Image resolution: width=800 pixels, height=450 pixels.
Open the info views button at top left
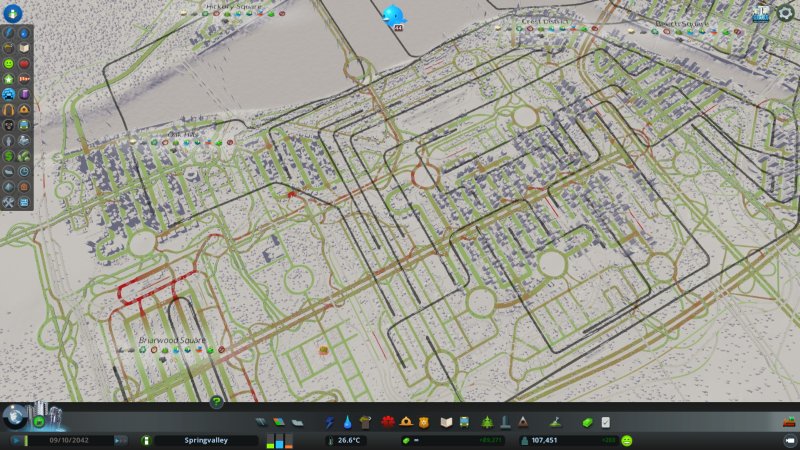pos(12,13)
